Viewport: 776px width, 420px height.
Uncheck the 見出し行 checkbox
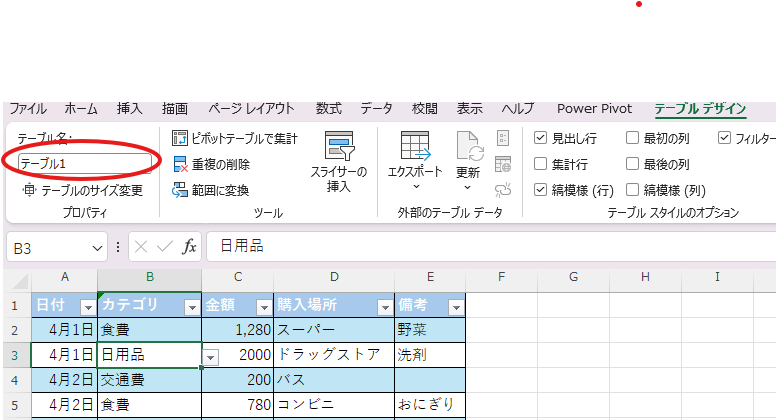click(x=541, y=138)
